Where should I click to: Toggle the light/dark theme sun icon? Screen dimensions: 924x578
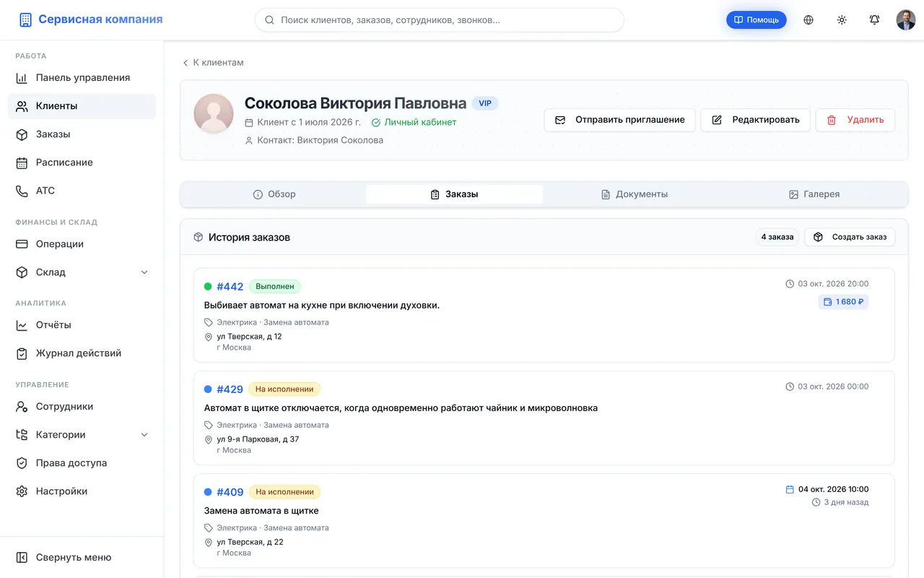tap(842, 20)
